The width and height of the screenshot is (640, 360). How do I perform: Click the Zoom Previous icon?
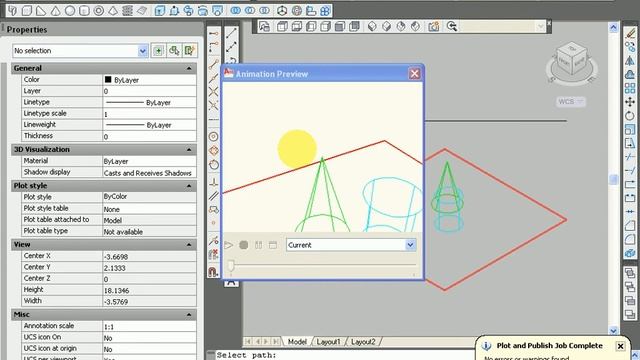click(x=451, y=27)
